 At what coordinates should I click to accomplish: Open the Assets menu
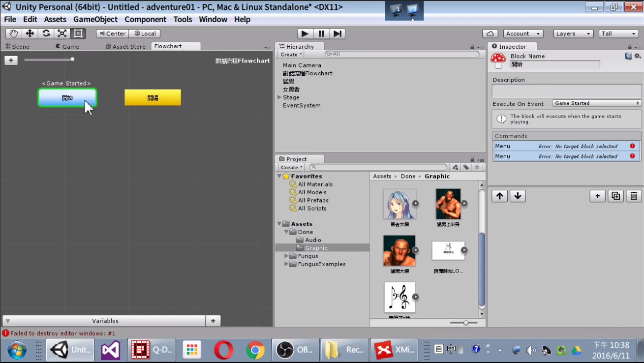click(x=55, y=19)
